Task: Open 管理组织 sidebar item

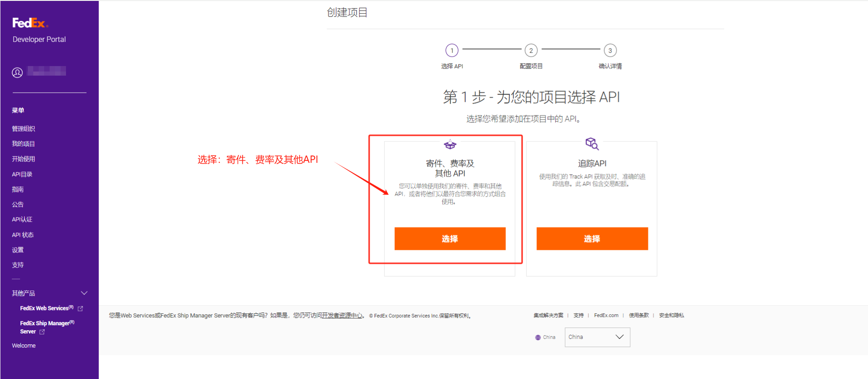Action: pos(23,129)
